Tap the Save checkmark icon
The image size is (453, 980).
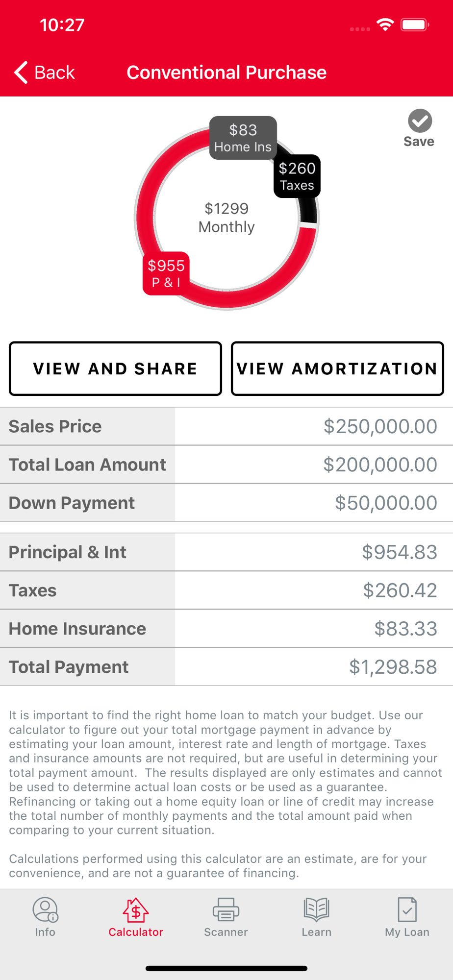420,121
